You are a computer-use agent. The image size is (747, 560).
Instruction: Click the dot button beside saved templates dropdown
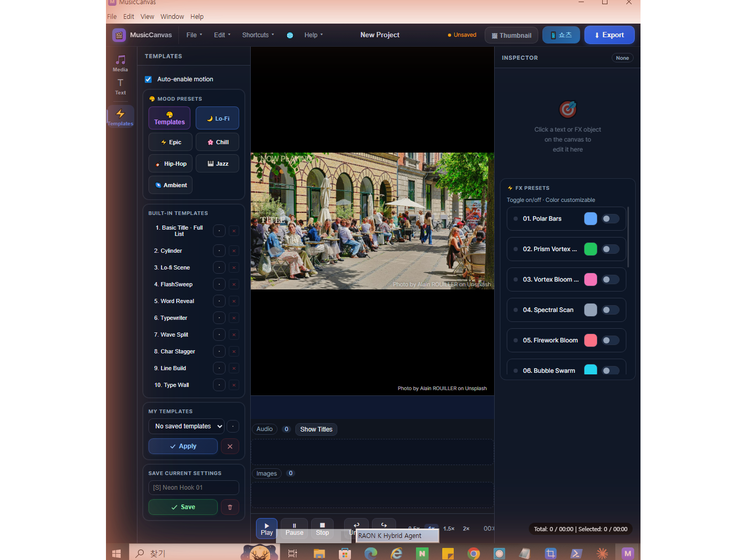tap(233, 426)
